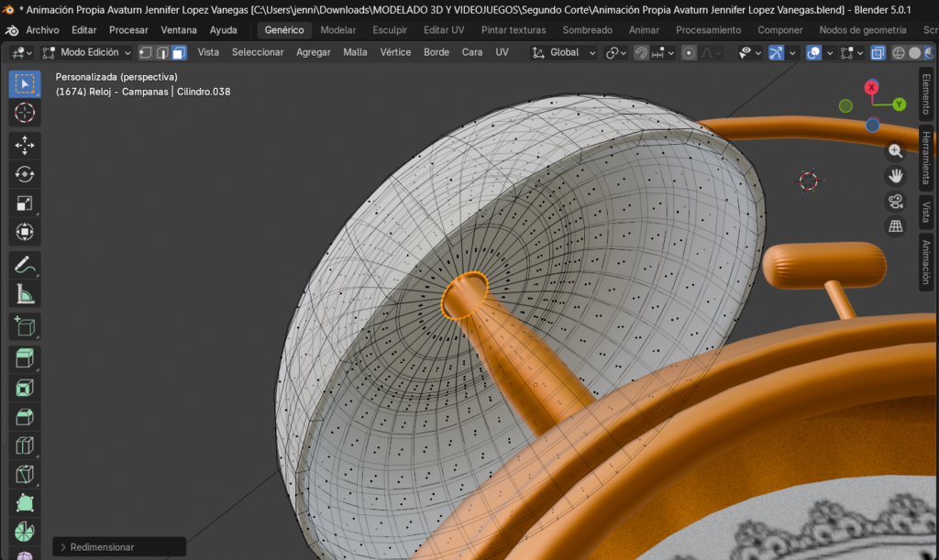Choose the Poly Build tool

(x=25, y=503)
